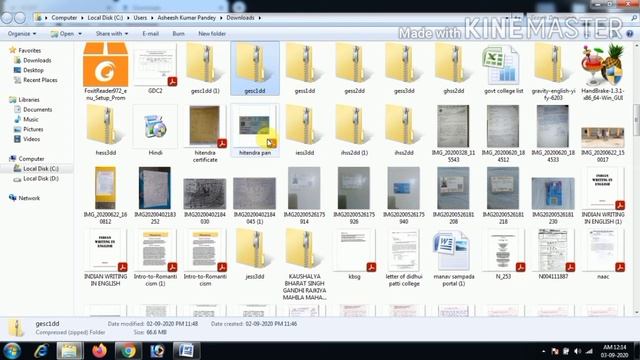This screenshot has height=360, width=640.
Task: Select Network in navigation pane
Action: [29, 198]
